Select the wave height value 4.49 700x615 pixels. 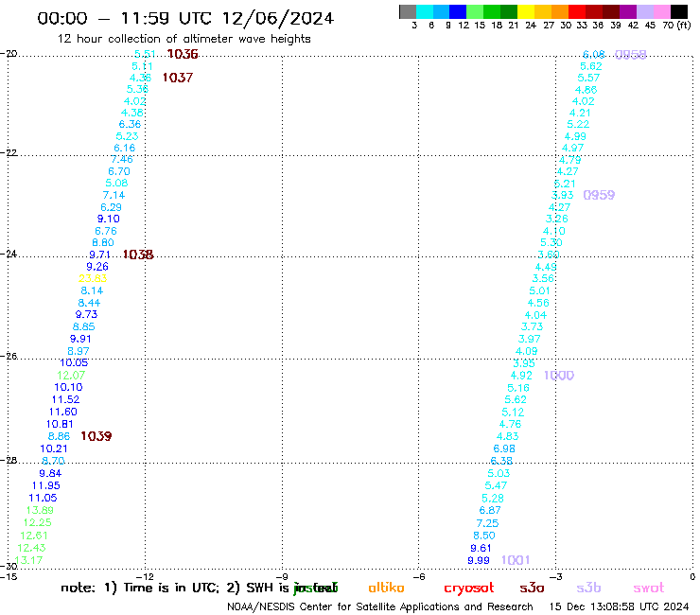click(546, 267)
